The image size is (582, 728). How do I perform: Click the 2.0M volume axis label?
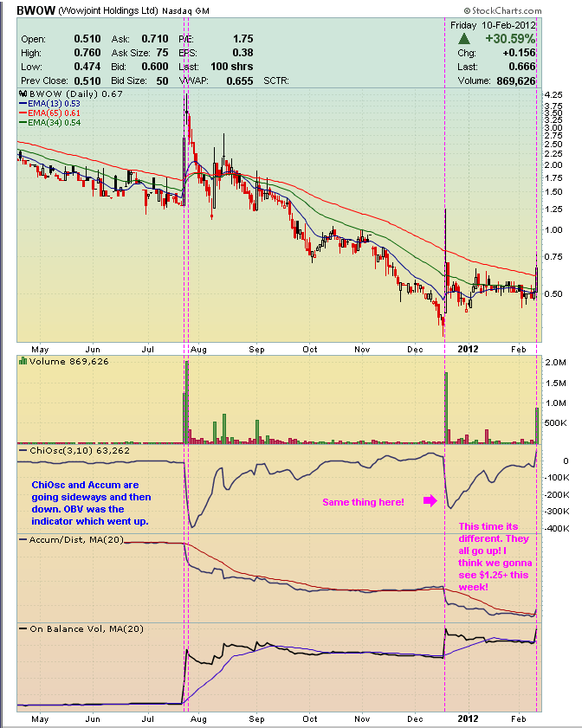(x=555, y=362)
